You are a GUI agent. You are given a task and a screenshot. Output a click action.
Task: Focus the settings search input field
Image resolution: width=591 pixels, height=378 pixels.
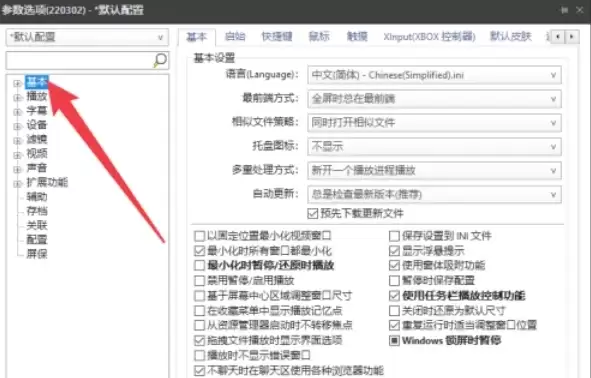click(x=79, y=60)
